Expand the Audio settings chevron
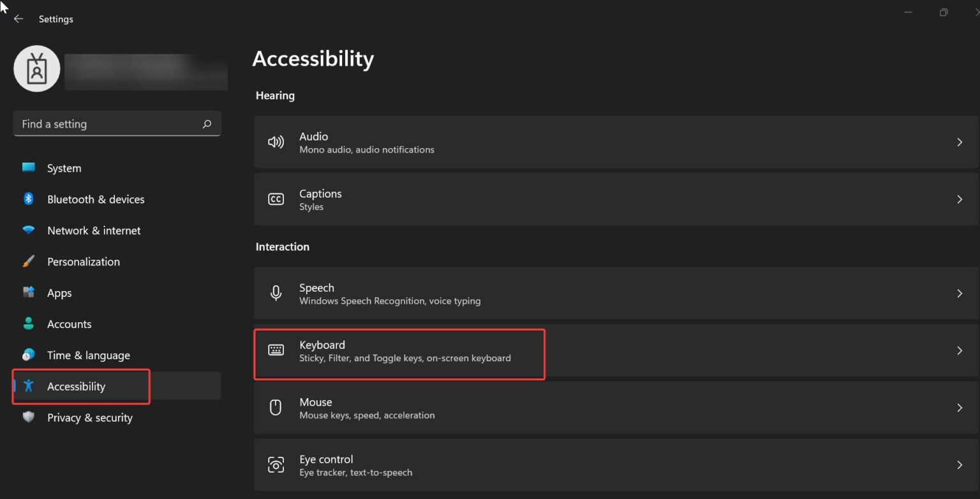 click(960, 142)
